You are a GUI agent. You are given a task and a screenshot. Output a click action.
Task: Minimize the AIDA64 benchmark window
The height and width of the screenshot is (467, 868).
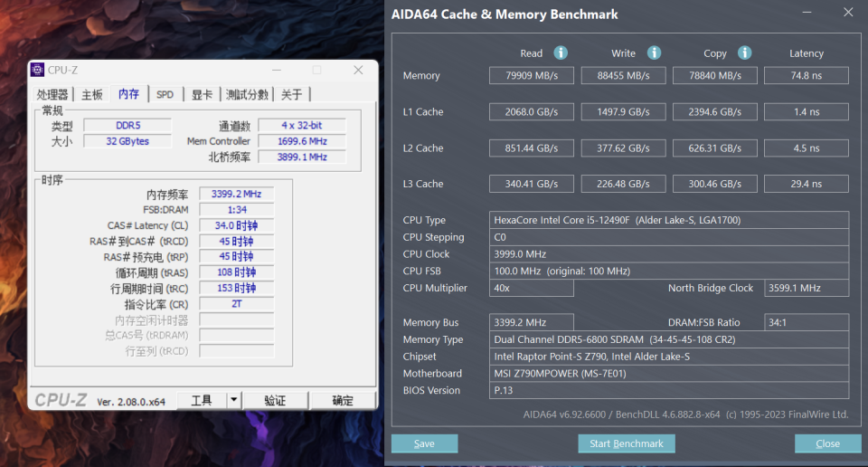[x=807, y=12]
